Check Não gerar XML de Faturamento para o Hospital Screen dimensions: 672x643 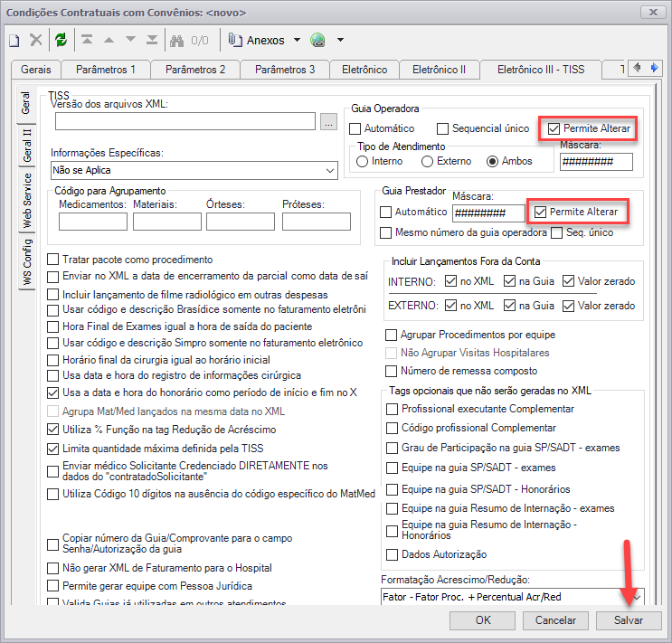click(x=52, y=569)
